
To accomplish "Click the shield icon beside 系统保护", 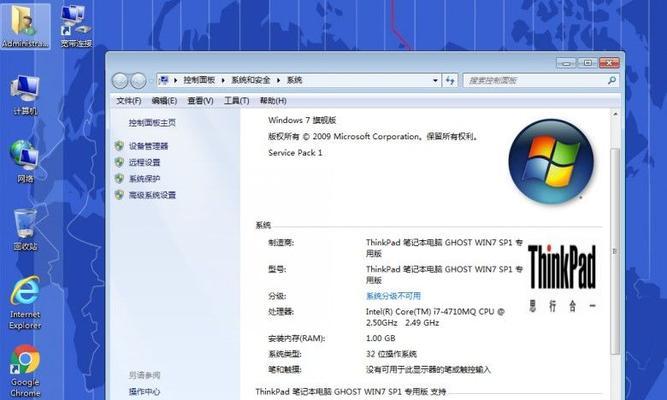I will pos(119,179).
